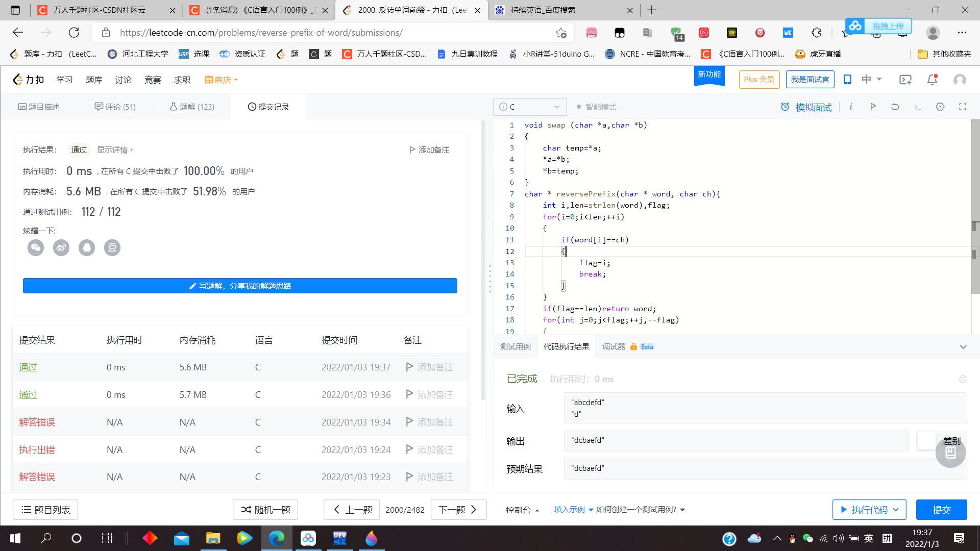The image size is (980, 551).
Task: Click 写题解 share solution button
Action: [x=240, y=286]
